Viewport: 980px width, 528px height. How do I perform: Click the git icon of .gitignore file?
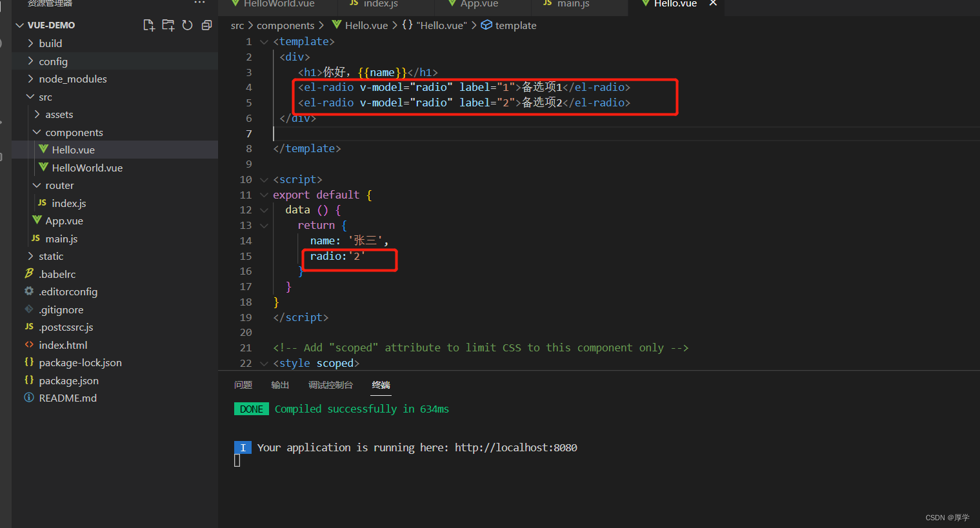[x=29, y=309]
